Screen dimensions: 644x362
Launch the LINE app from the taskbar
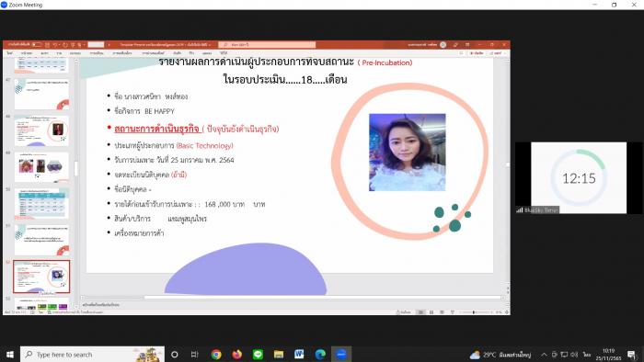coord(258,355)
